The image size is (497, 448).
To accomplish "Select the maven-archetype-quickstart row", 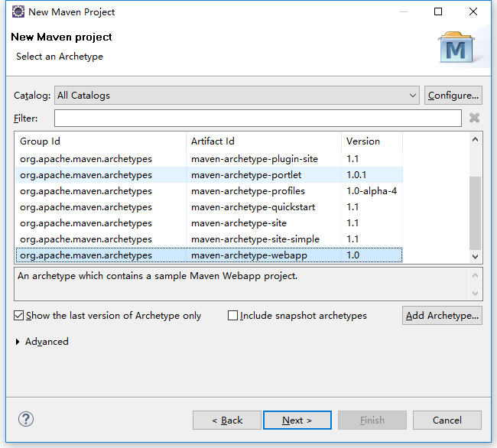I will 210,207.
